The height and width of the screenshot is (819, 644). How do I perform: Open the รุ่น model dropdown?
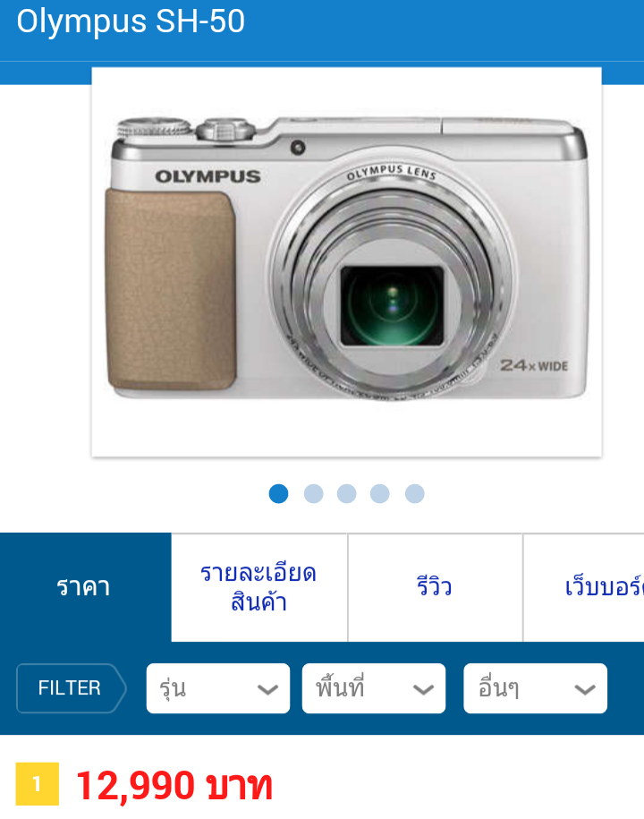pos(218,688)
